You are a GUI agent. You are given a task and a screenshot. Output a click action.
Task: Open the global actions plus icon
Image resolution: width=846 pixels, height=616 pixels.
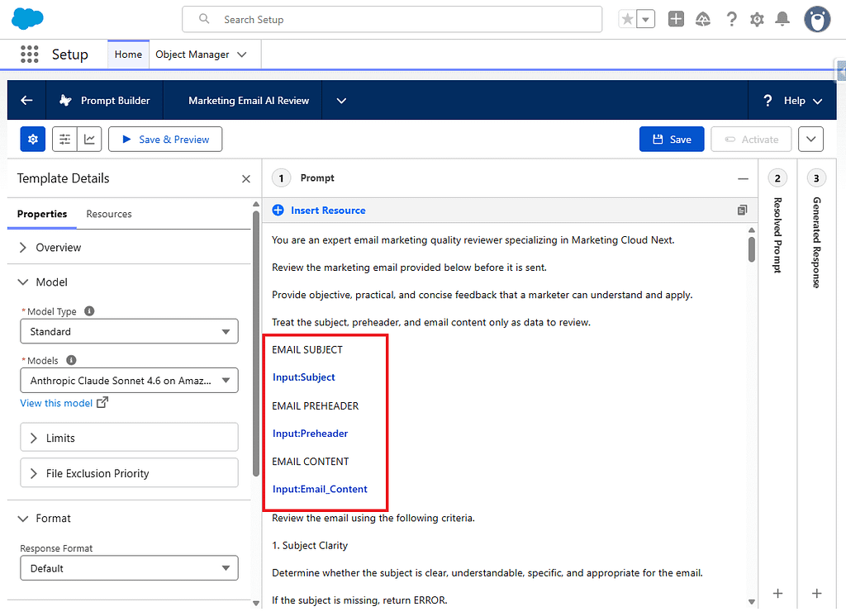(x=676, y=20)
